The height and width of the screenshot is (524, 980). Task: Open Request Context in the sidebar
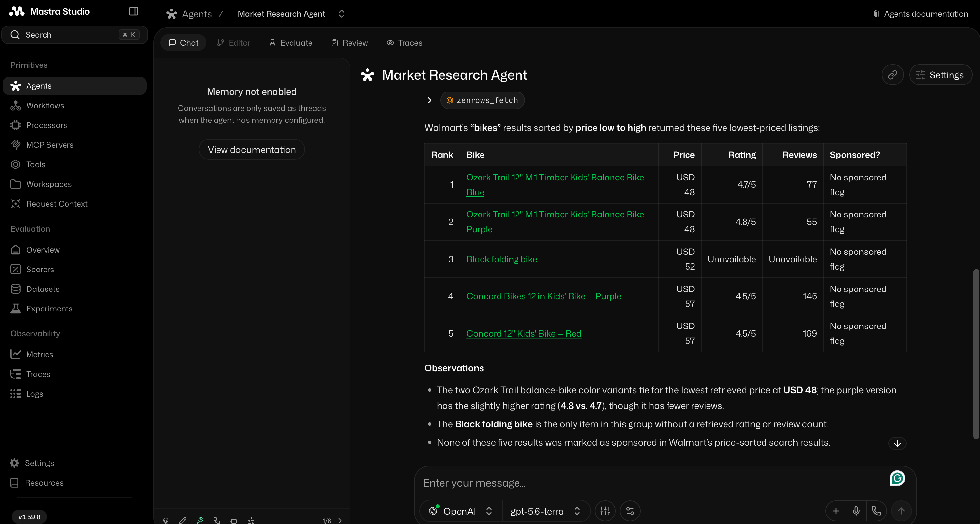(x=75, y=204)
